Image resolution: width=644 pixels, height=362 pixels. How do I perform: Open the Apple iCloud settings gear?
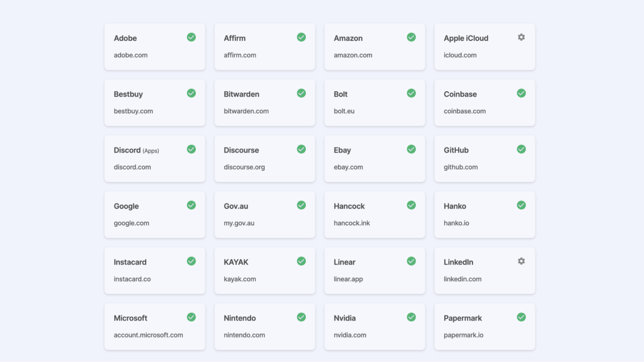click(x=521, y=37)
